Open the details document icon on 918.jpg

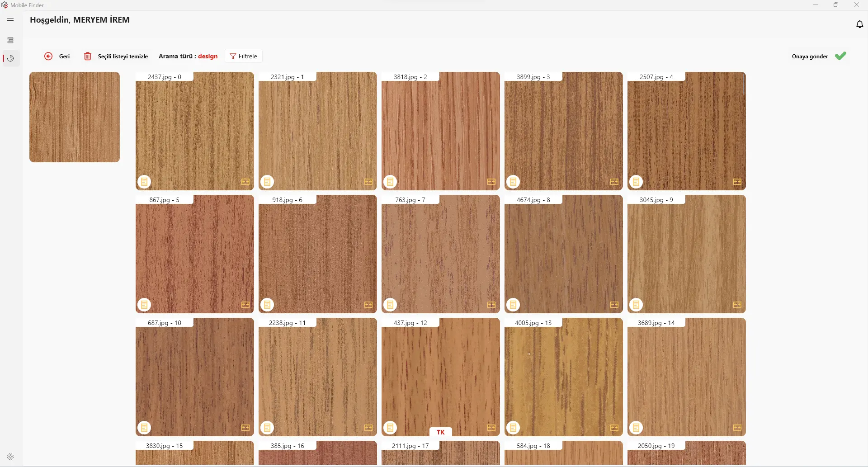click(x=267, y=305)
